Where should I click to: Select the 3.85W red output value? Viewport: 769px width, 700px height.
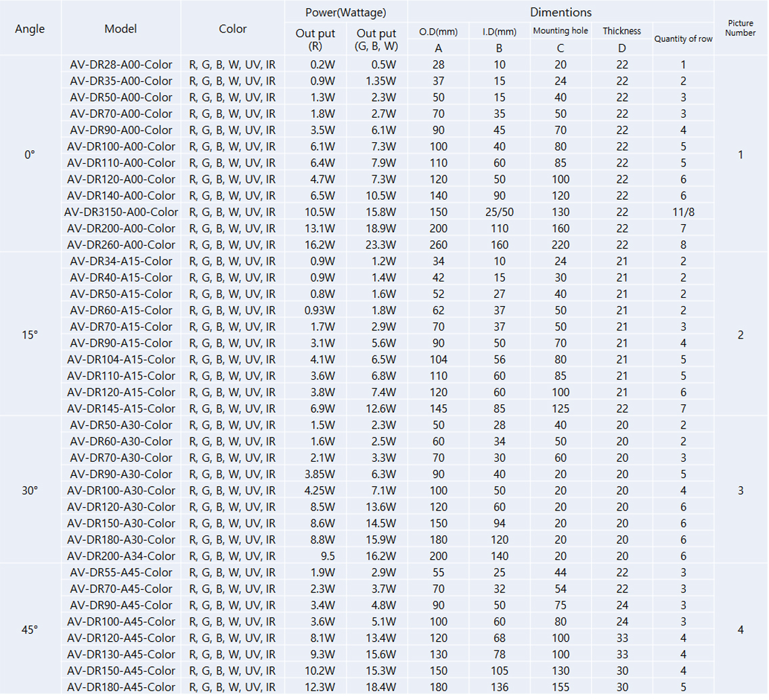pos(320,475)
